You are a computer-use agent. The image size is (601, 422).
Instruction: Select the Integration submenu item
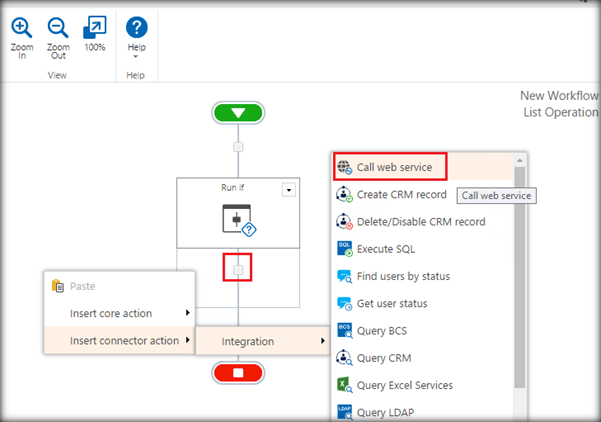tap(263, 341)
